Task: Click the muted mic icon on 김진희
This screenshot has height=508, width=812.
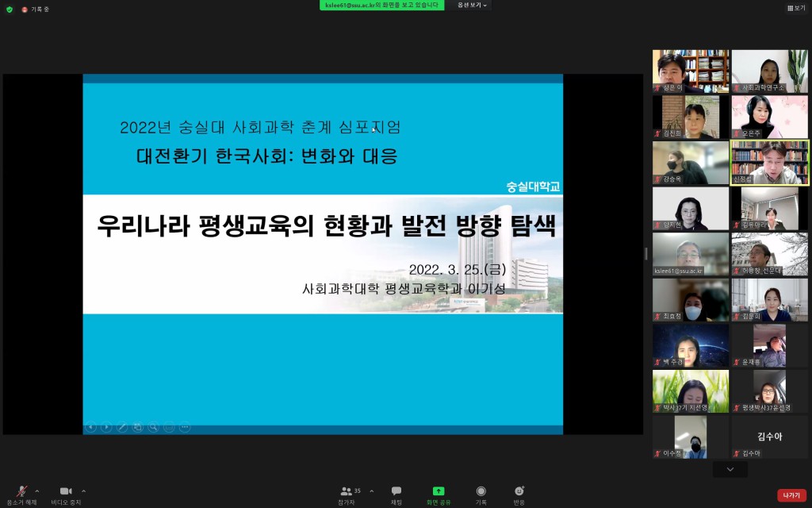Action: point(657,133)
